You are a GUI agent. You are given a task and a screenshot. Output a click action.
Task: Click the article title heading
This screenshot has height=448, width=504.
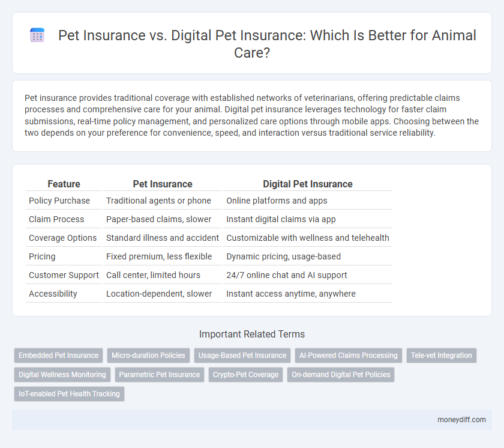pos(266,43)
